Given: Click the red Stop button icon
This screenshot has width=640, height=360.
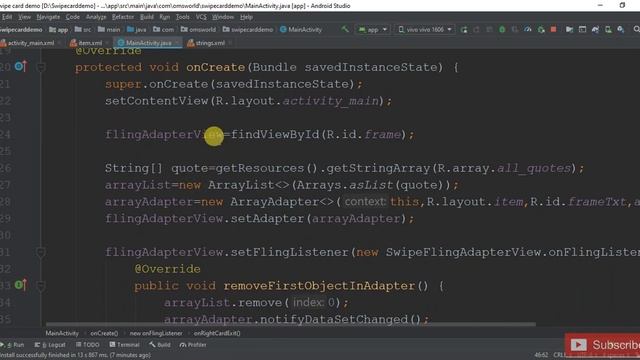Looking at the screenshot, I should point(553,29).
